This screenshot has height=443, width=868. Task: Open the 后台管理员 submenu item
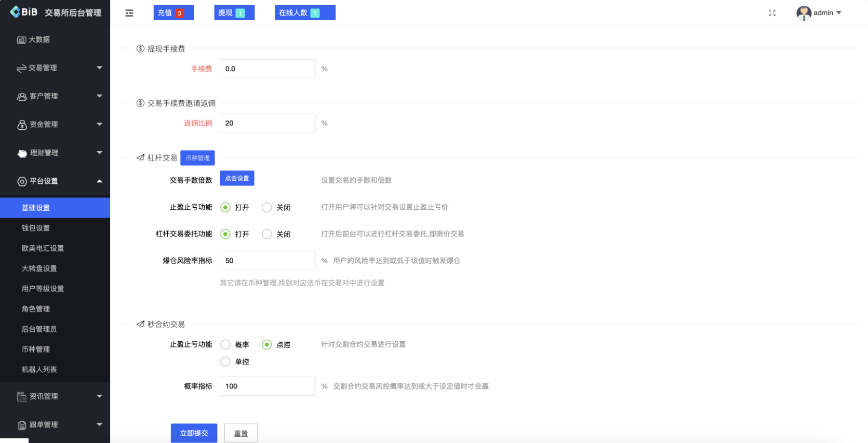[x=55, y=329]
